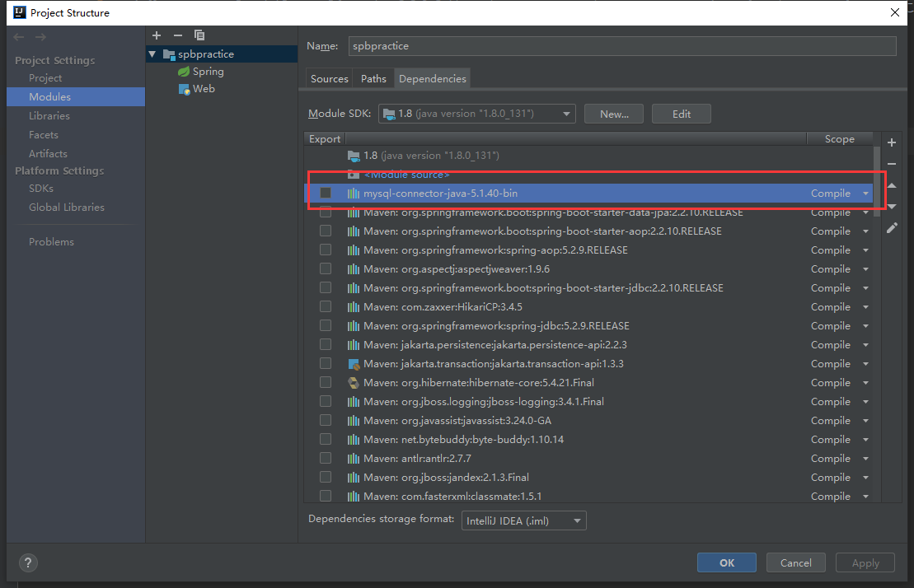The image size is (914, 588).
Task: Click the Spring facet leaf icon
Action: pos(184,72)
